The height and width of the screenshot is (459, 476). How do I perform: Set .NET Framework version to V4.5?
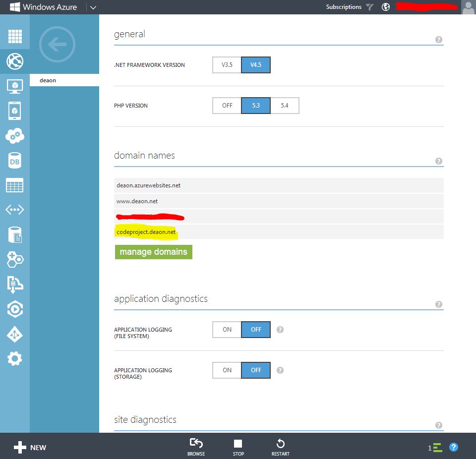tap(256, 65)
